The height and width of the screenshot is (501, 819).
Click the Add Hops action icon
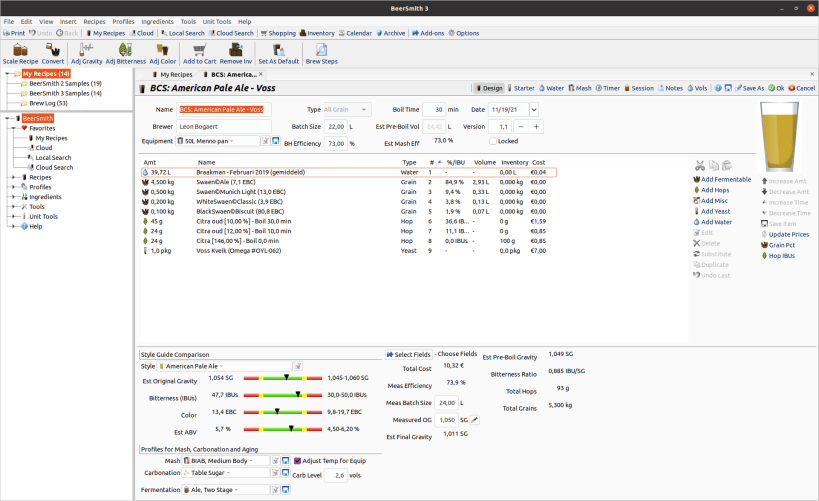coord(697,190)
